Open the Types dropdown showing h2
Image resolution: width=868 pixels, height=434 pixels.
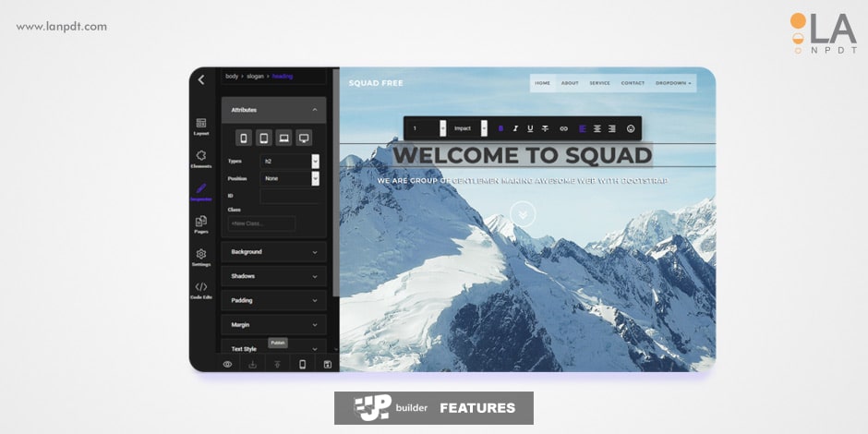point(290,161)
